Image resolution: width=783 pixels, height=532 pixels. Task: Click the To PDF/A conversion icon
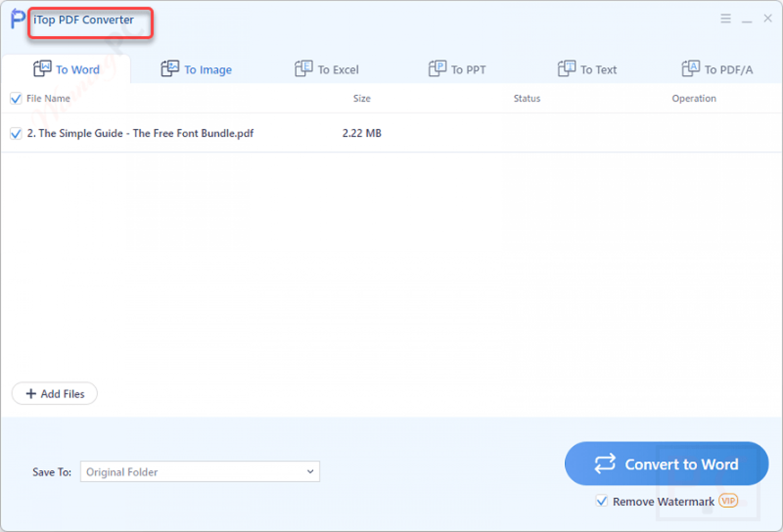[x=691, y=68]
